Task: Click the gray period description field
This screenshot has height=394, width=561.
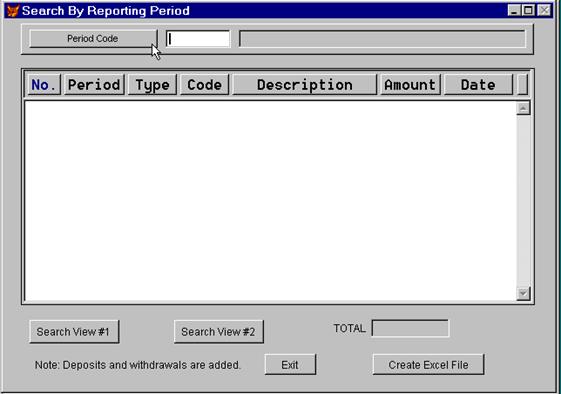Action: tap(382, 39)
